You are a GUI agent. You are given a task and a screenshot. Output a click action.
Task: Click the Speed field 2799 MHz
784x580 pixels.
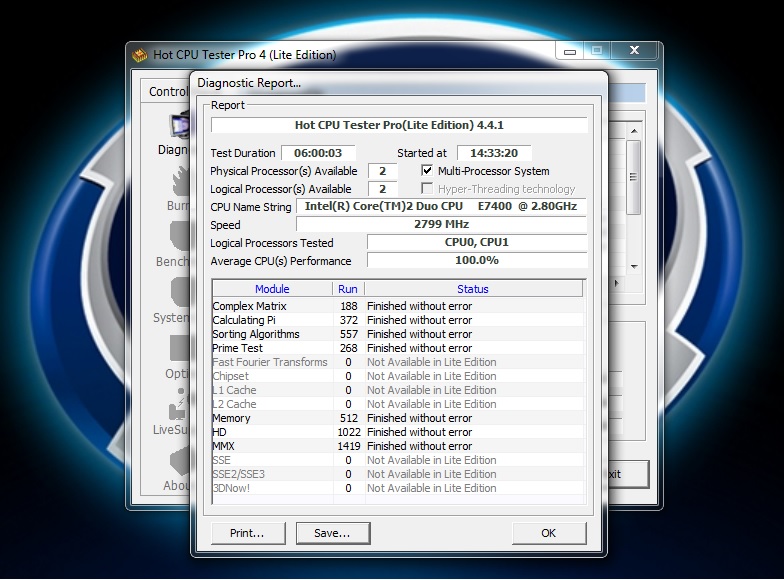(441, 224)
